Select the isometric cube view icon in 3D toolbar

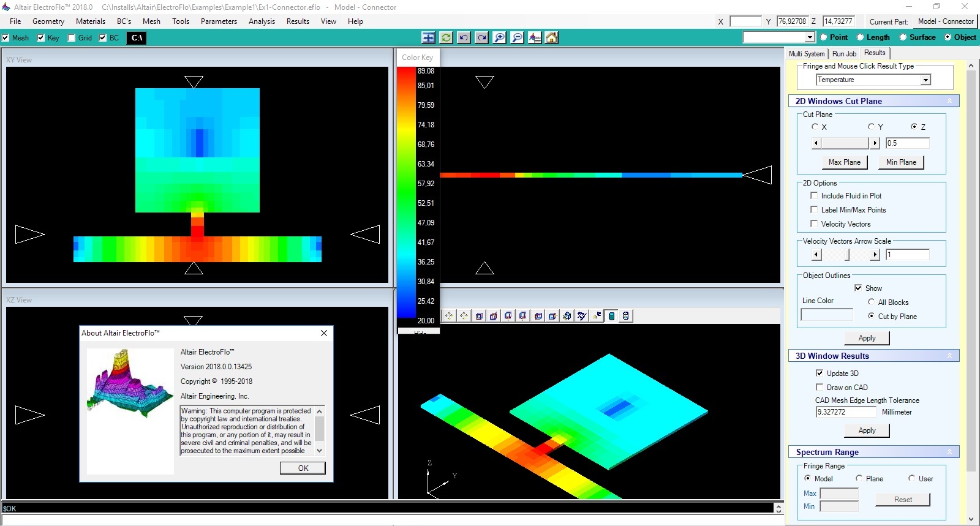567,316
